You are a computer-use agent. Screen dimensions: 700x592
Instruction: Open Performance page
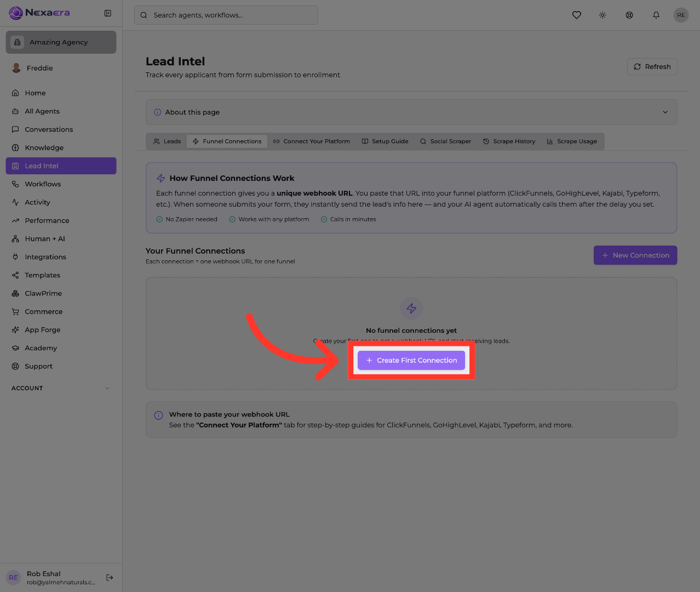[61, 220]
